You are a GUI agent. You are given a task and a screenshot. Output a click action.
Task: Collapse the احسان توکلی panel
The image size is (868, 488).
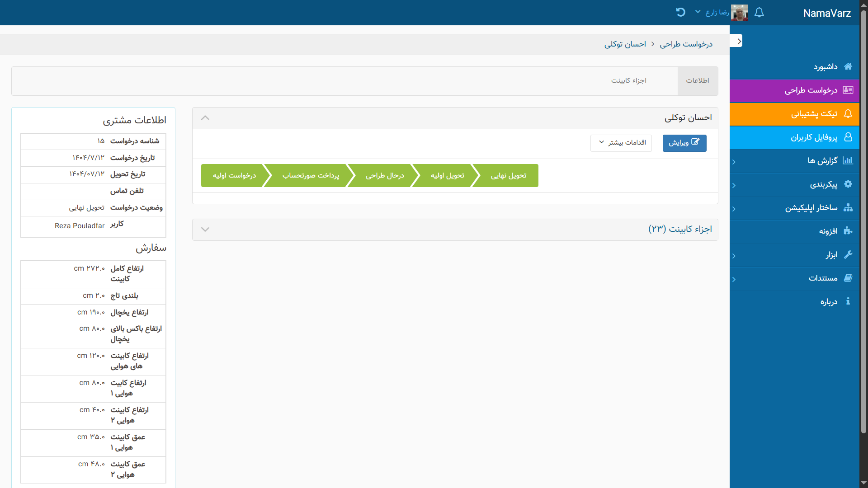[205, 117]
